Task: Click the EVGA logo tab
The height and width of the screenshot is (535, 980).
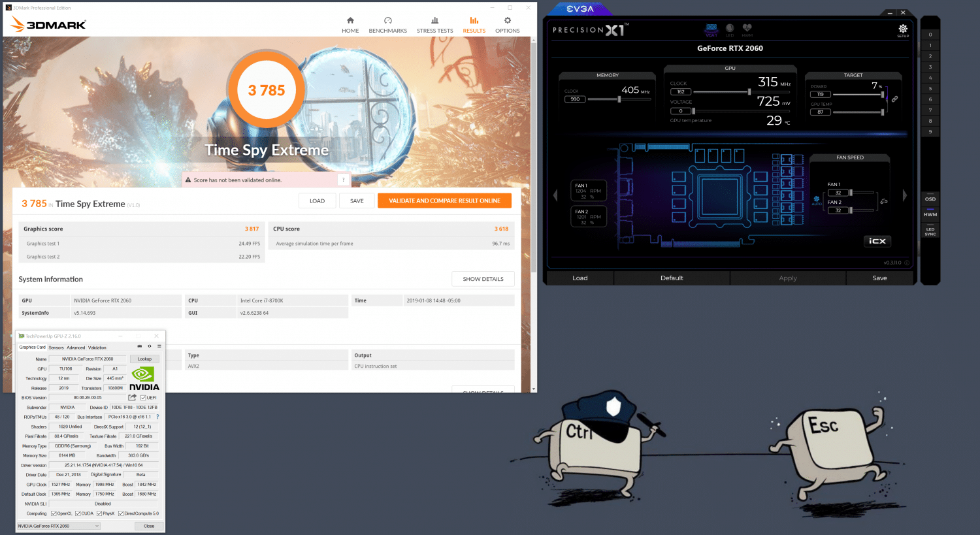Action: 580,8
